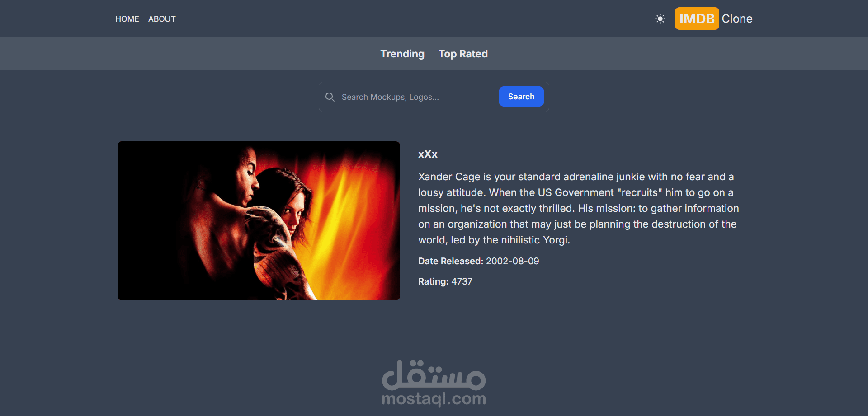Click the orange IMDB logo badge
The width and height of the screenshot is (868, 416).
[697, 19]
